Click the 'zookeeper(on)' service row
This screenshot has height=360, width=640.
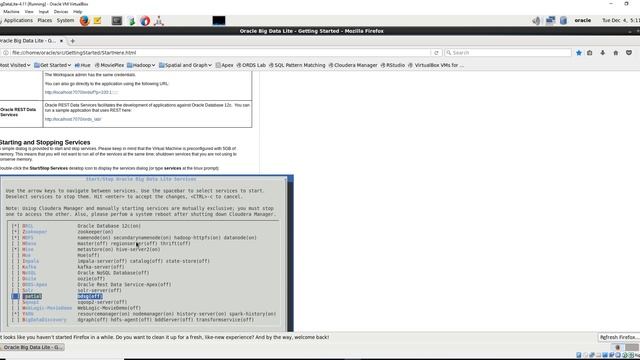pos(96,232)
